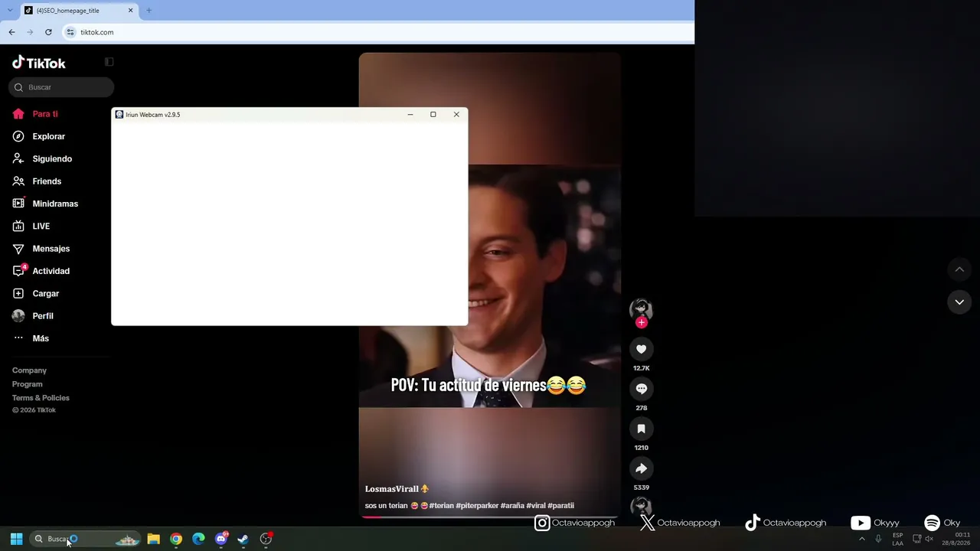The width and height of the screenshot is (980, 551).
Task: Open a new browser tab
Action: [149, 11]
